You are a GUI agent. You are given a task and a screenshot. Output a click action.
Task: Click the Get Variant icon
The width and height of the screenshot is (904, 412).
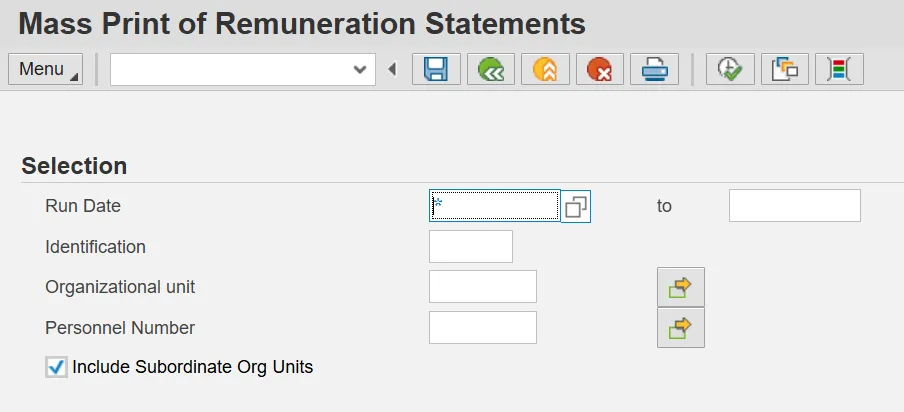pos(785,70)
